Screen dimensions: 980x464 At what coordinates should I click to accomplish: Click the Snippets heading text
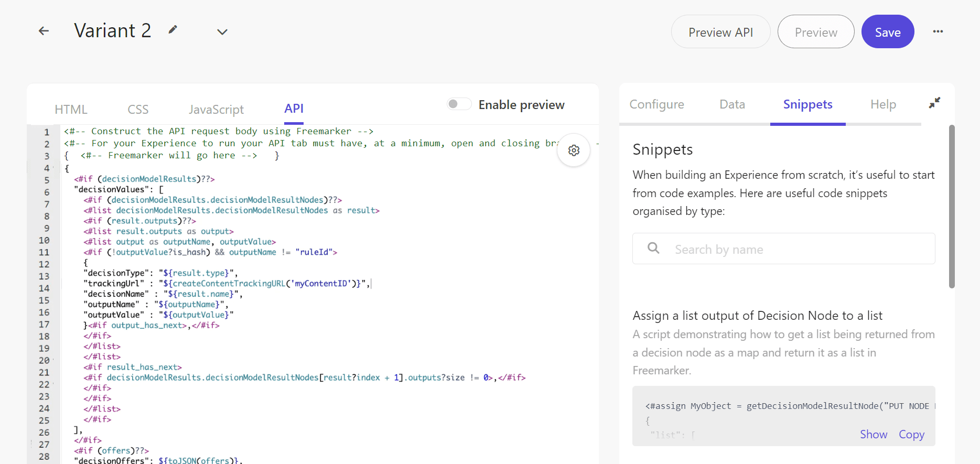point(662,149)
